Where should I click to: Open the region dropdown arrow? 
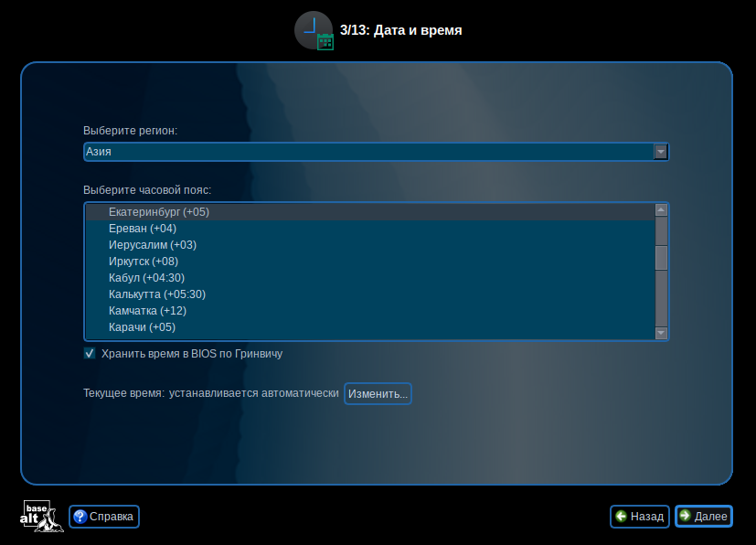click(660, 152)
